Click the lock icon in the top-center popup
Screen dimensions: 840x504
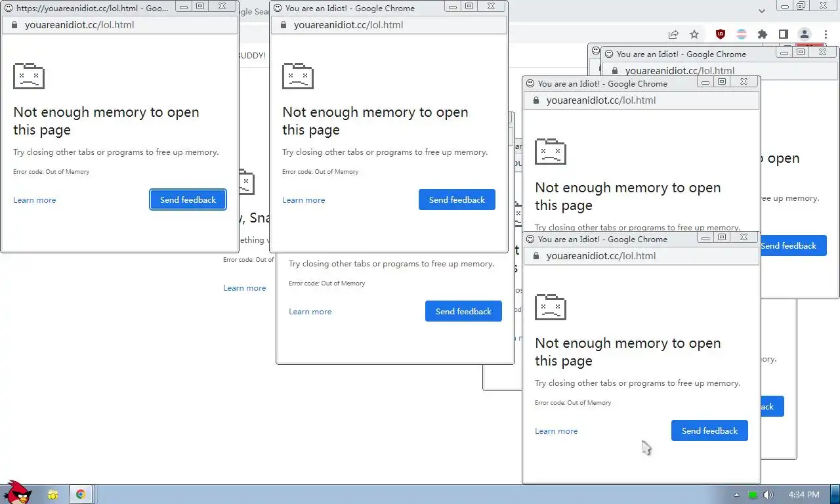pyautogui.click(x=283, y=25)
